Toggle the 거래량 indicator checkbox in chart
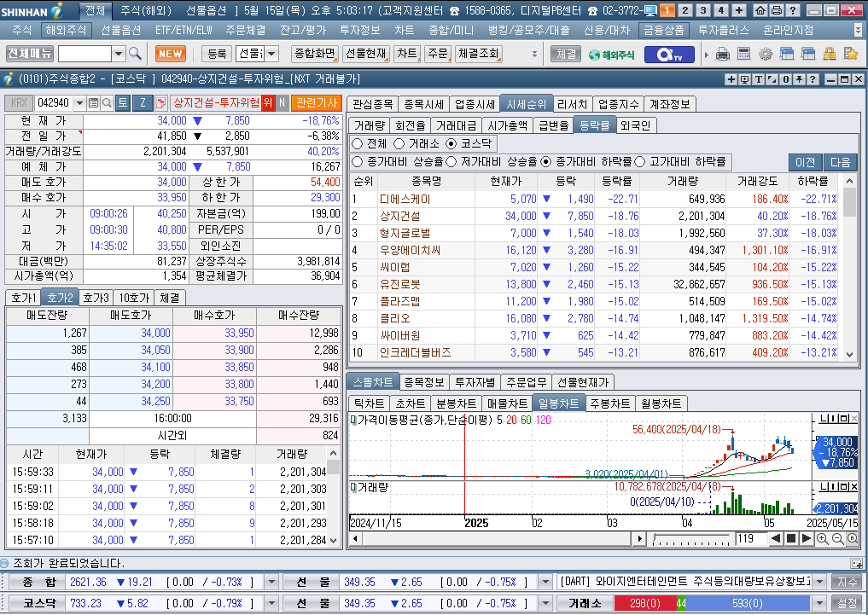 [353, 487]
